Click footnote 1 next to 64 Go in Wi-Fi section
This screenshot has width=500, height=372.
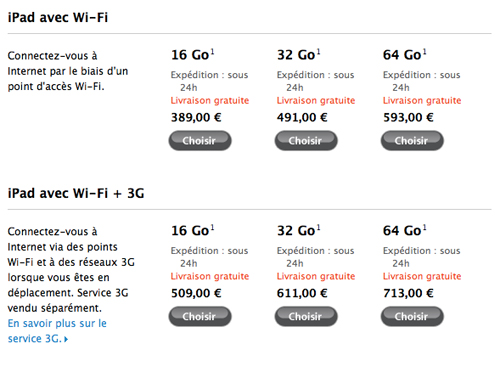[x=425, y=52]
